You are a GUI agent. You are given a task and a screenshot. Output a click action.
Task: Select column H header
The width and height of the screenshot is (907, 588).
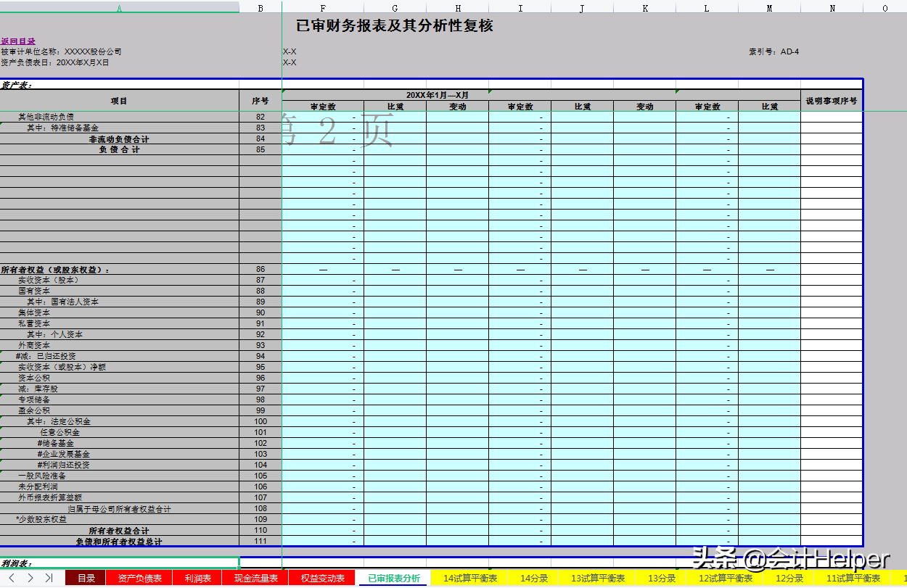[x=457, y=7]
